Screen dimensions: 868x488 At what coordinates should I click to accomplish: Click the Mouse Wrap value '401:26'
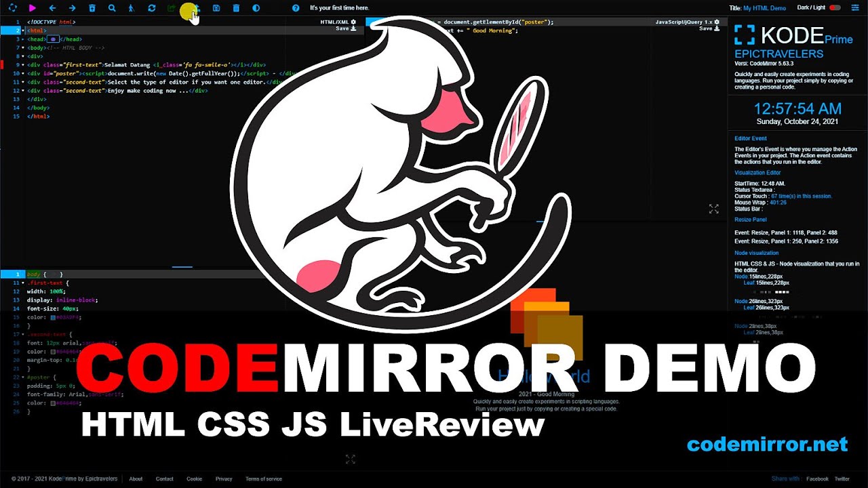778,202
